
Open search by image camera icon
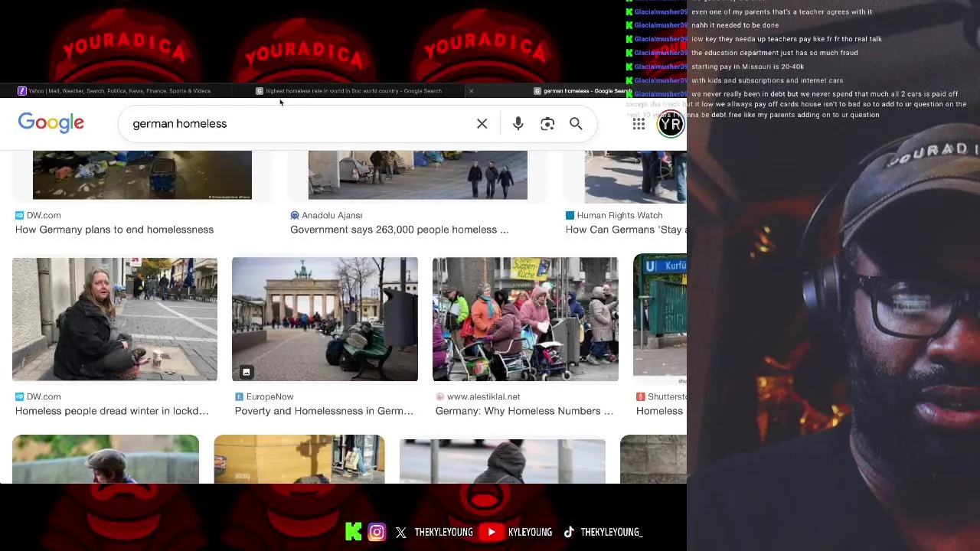pyautogui.click(x=547, y=124)
